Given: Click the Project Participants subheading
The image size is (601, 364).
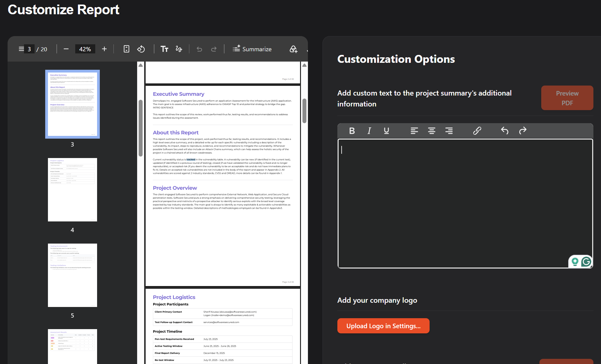Looking at the screenshot, I should (x=171, y=304).
